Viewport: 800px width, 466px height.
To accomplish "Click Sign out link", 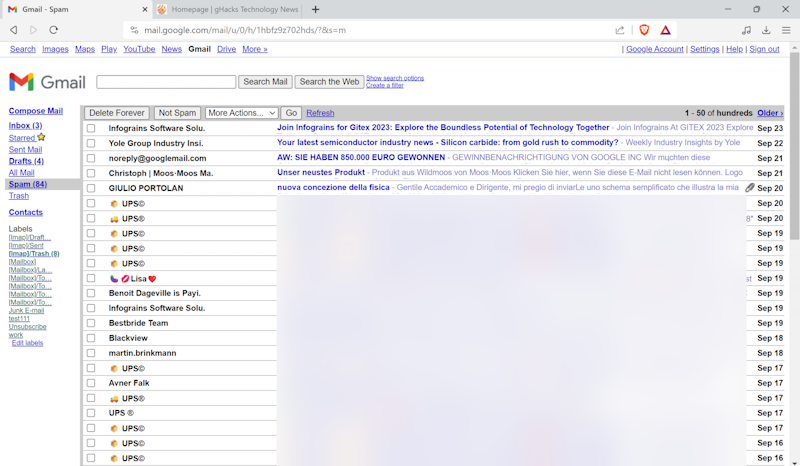I will (x=764, y=49).
